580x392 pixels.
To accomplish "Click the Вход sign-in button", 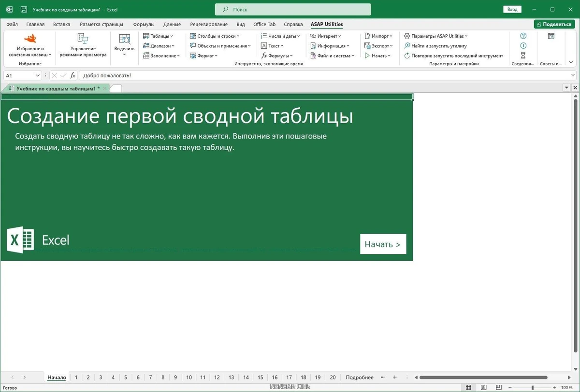I will click(x=512, y=9).
